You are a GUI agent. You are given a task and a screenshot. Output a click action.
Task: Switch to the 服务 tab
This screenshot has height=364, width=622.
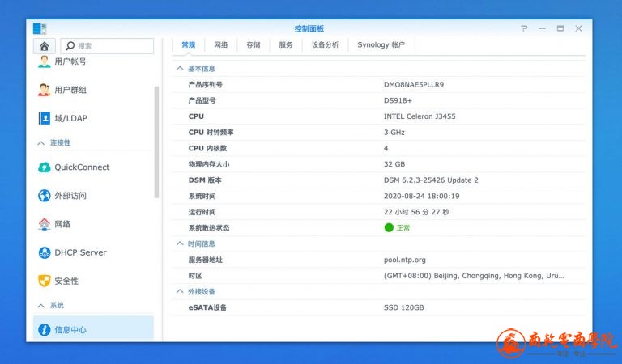(286, 44)
